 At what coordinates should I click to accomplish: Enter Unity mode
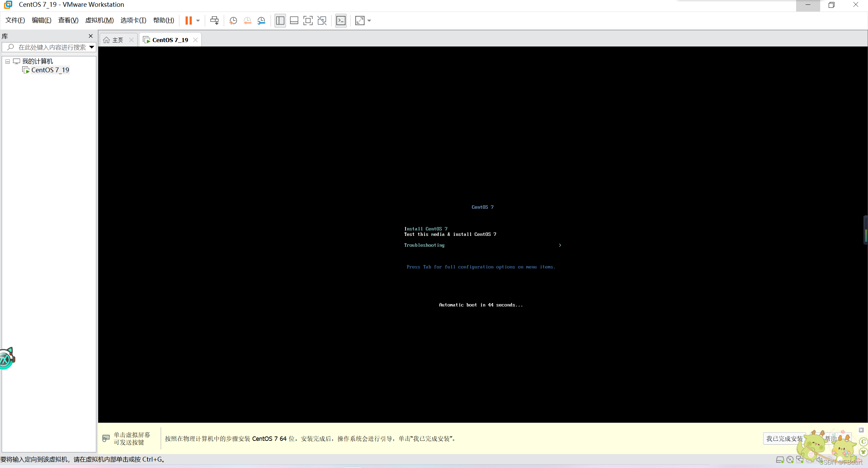322,21
